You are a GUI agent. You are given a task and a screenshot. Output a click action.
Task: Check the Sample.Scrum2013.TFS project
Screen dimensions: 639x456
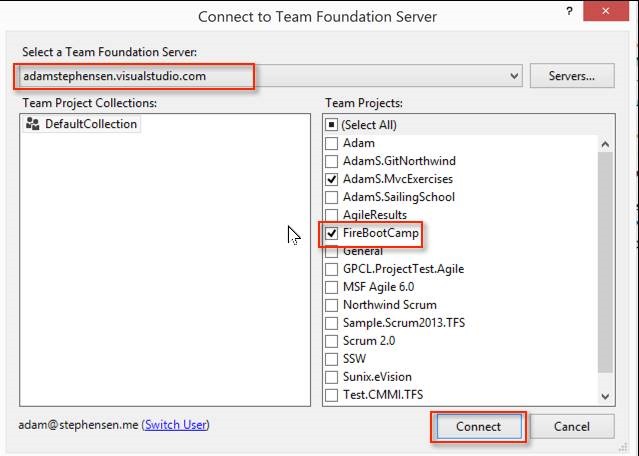tap(331, 323)
